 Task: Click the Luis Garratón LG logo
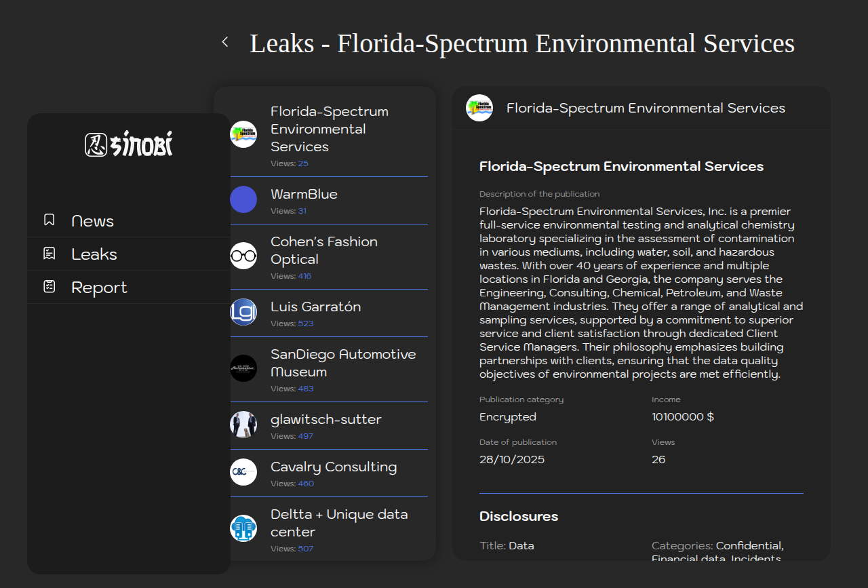click(243, 312)
